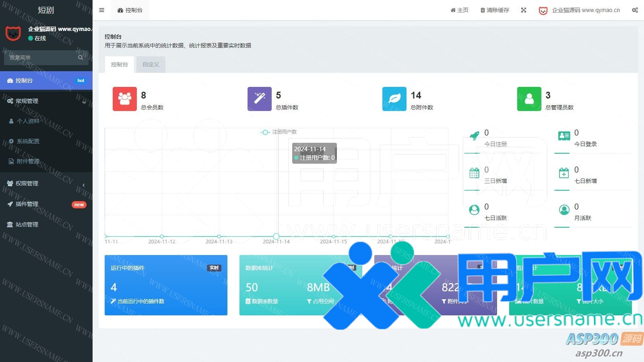644x362 pixels.
Task: Collapse the 常规管理 sidebar menu
Action: click(46, 101)
